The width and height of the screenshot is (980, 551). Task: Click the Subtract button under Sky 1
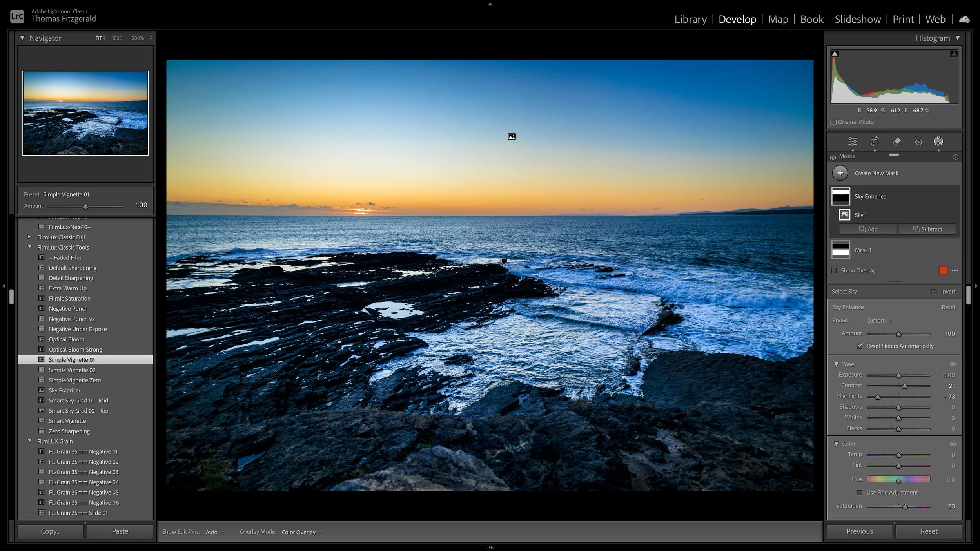click(927, 229)
